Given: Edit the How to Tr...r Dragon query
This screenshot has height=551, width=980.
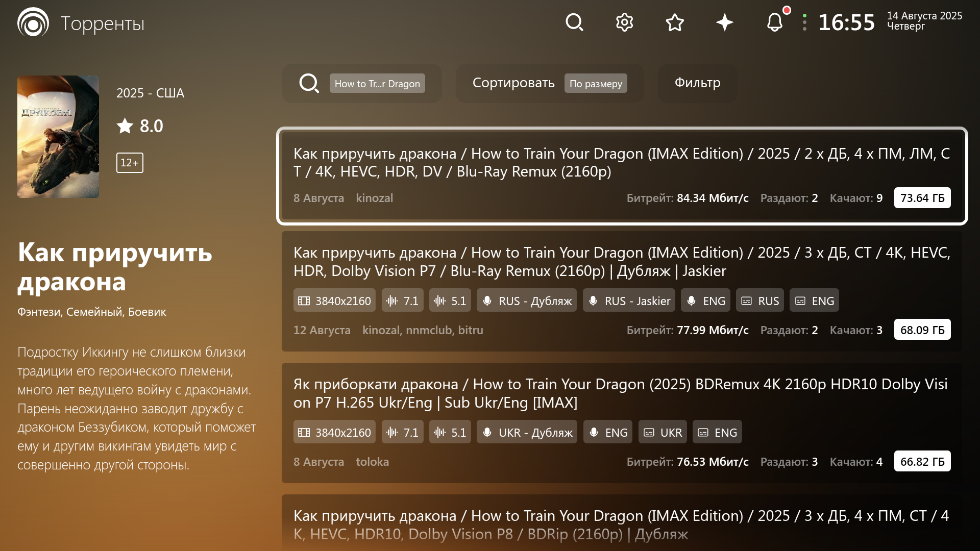Looking at the screenshot, I should tap(377, 84).
